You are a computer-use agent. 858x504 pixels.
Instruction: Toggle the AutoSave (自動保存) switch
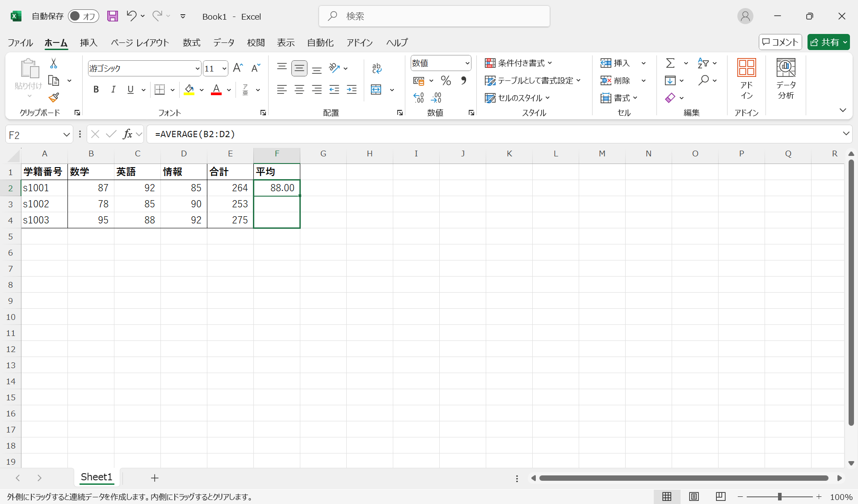pos(83,17)
